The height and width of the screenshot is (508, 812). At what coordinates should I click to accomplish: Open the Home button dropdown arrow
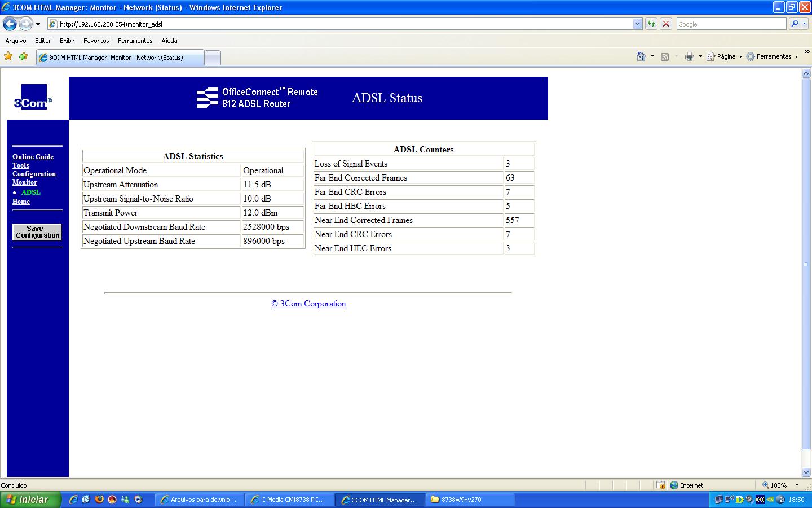tap(652, 56)
